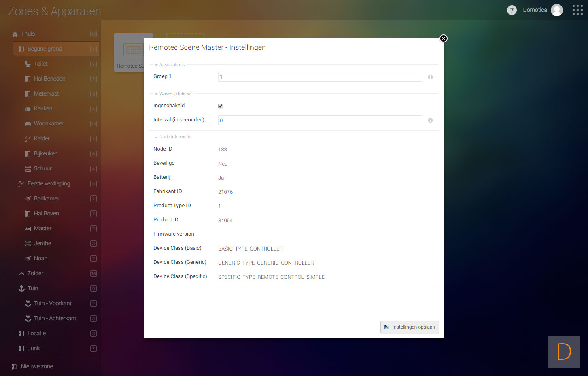Click the SPECIFIC_TYPE_REMOTE_CONTROL_SIMPLE value

tap(271, 277)
